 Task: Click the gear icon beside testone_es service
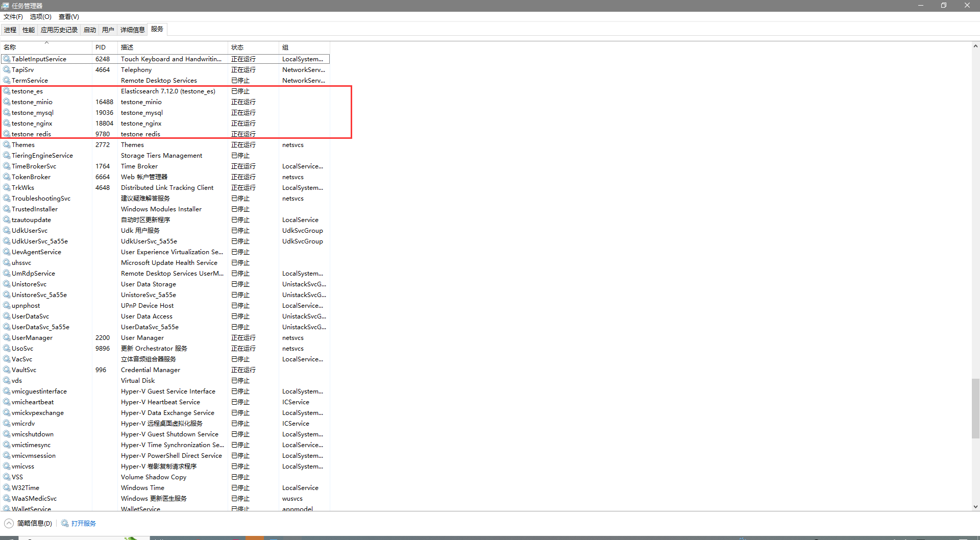[7, 91]
